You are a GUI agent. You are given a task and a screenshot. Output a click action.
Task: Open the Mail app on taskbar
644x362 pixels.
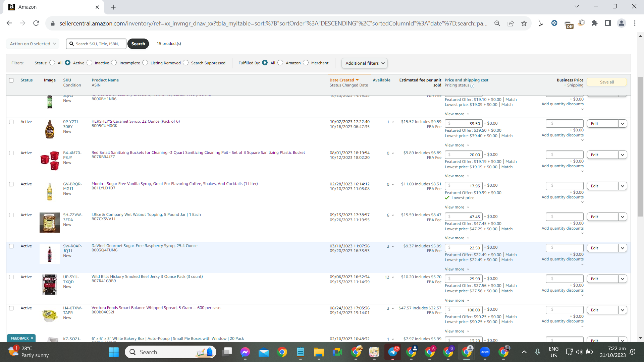click(x=264, y=352)
